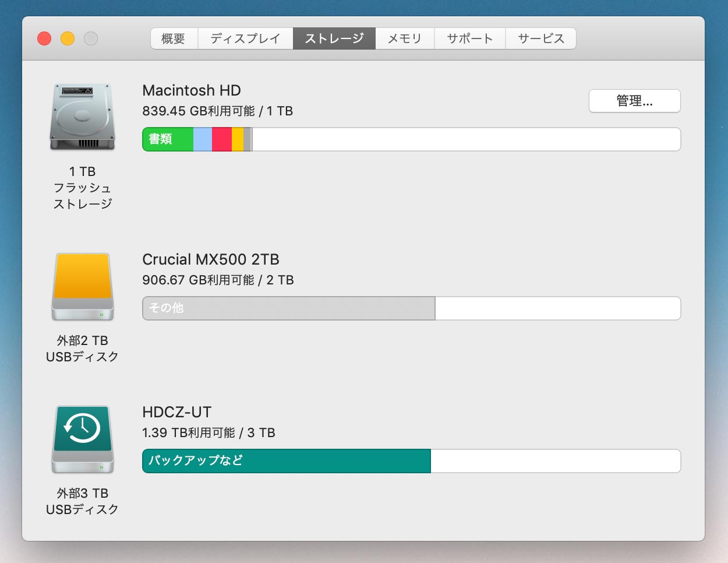Click the HDCZ-UT drive name
The height and width of the screenshot is (563, 728).
(x=176, y=412)
